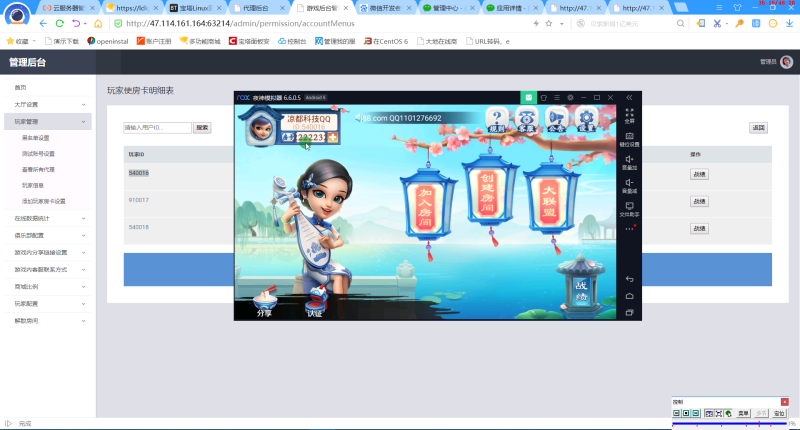Open the Rules question-mark icon in game
The width and height of the screenshot is (800, 430).
(x=496, y=120)
